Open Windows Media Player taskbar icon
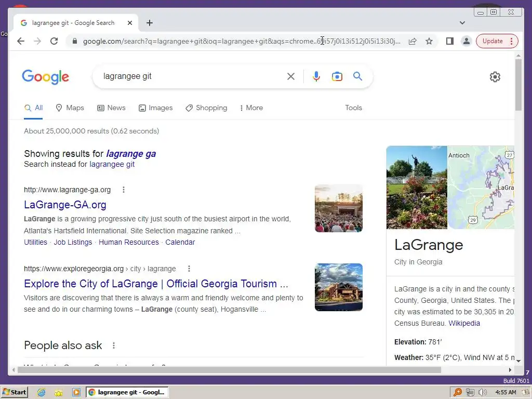Screen dimensions: 532x399 [x=76, y=393]
